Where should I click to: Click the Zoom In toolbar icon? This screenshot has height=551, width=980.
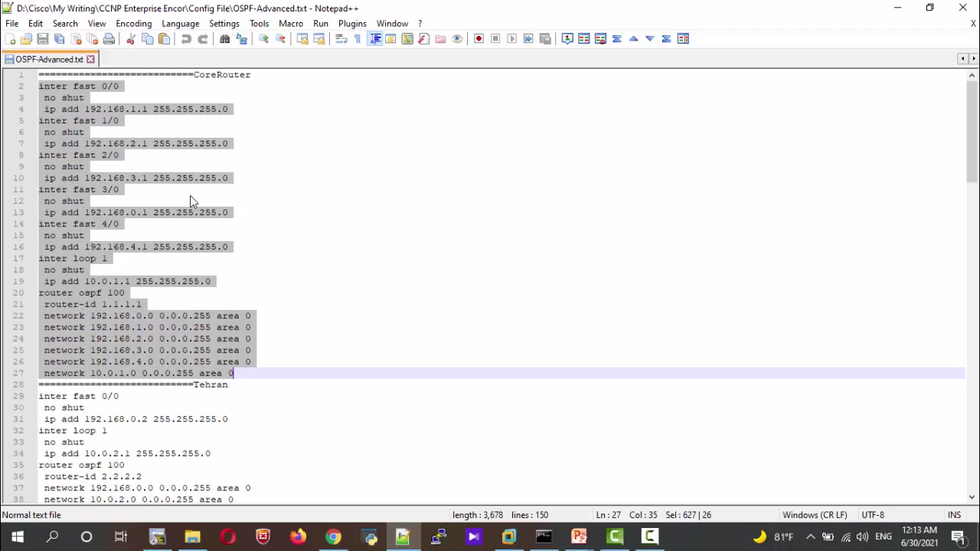point(263,39)
